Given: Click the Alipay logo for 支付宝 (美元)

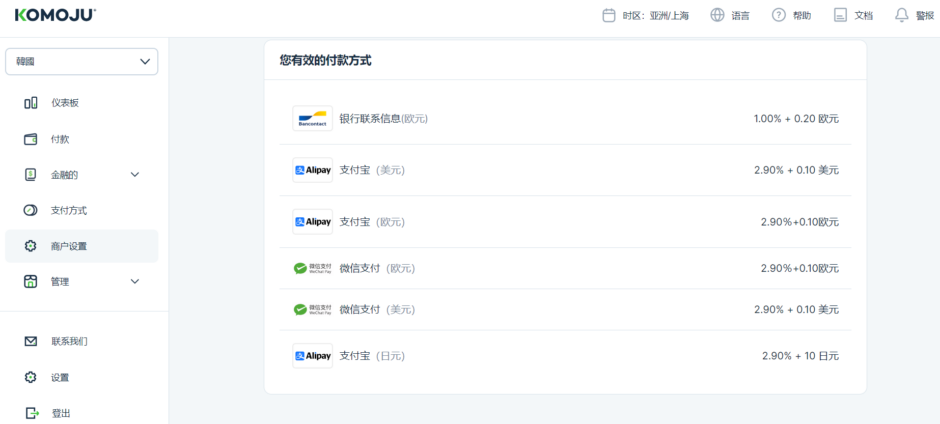Looking at the screenshot, I should 312,170.
